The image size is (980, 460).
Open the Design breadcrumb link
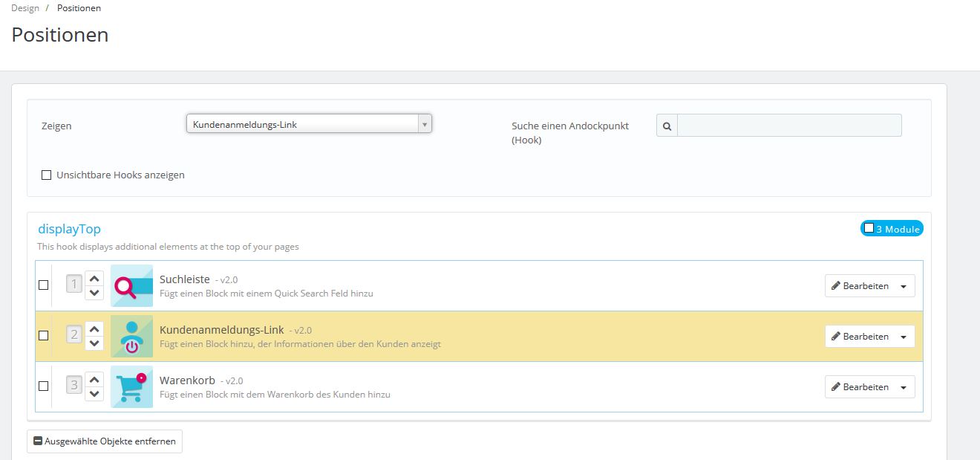25,8
